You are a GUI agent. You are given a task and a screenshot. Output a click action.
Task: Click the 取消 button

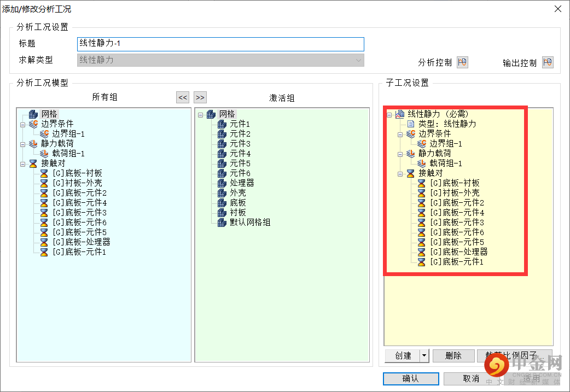[471, 378]
